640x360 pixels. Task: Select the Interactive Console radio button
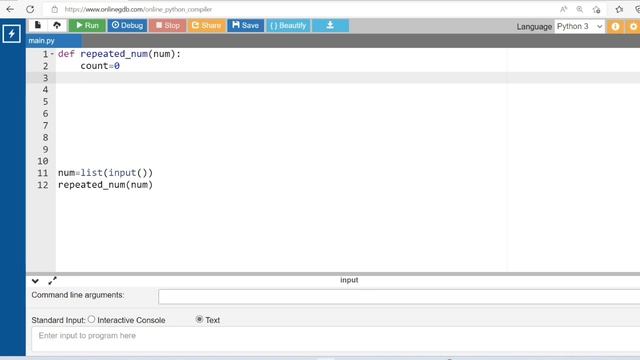91,320
